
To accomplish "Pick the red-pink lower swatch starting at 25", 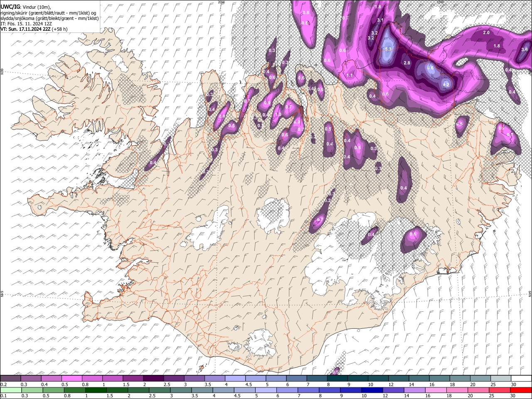I will click(x=500, y=390).
